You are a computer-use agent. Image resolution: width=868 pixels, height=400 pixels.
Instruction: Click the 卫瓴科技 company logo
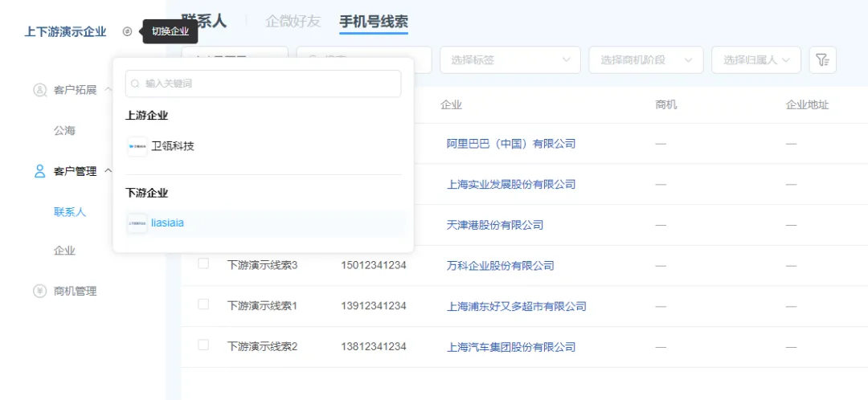(137, 146)
